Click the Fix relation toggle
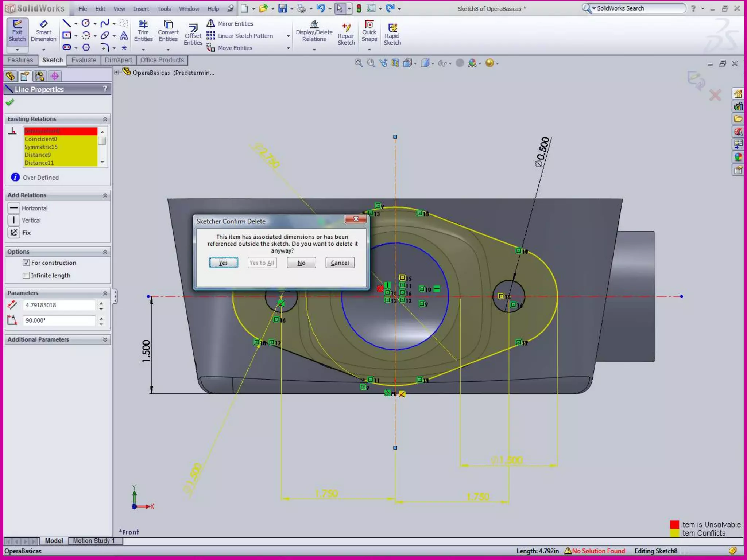 pos(14,233)
